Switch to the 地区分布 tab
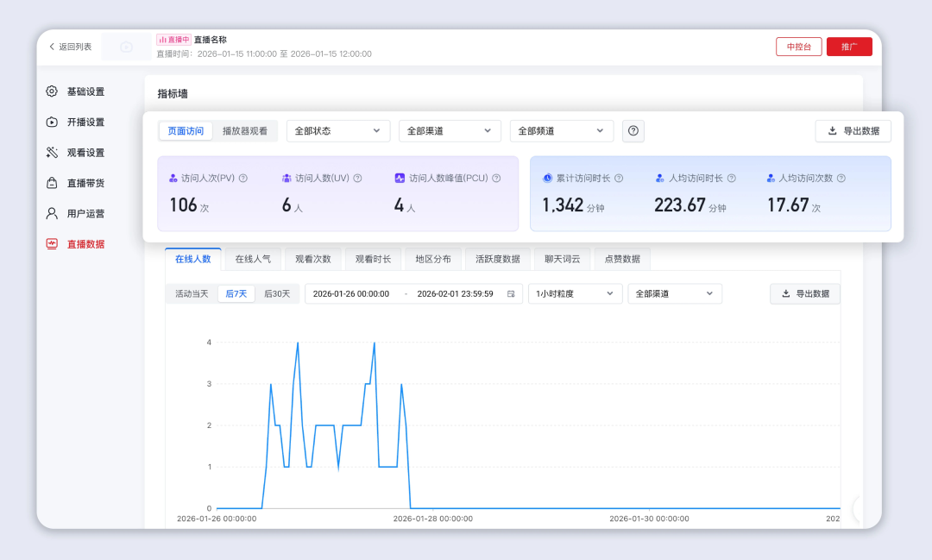Screen dimensions: 932x560 tap(433, 259)
